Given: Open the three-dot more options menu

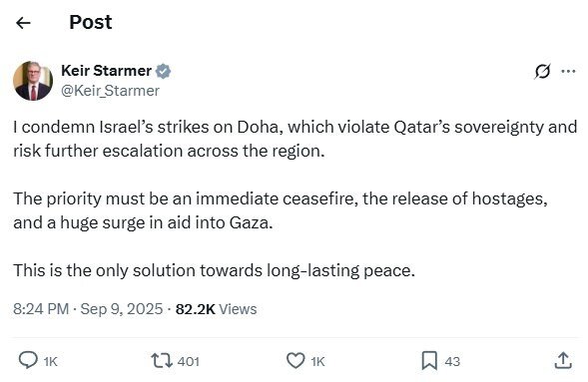Looking at the screenshot, I should pyautogui.click(x=568, y=71).
